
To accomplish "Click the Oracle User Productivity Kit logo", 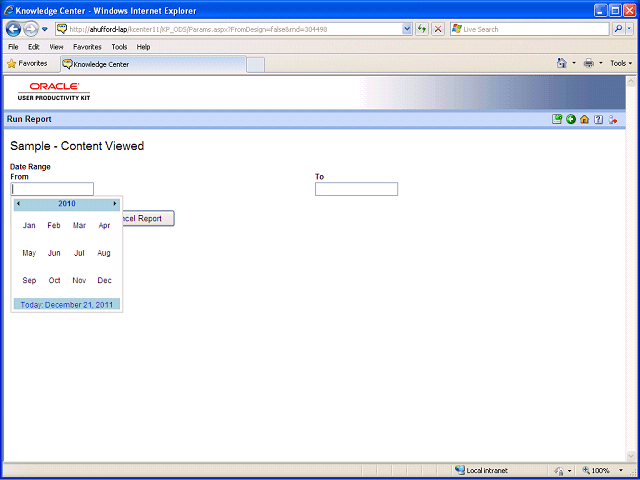I will [54, 91].
